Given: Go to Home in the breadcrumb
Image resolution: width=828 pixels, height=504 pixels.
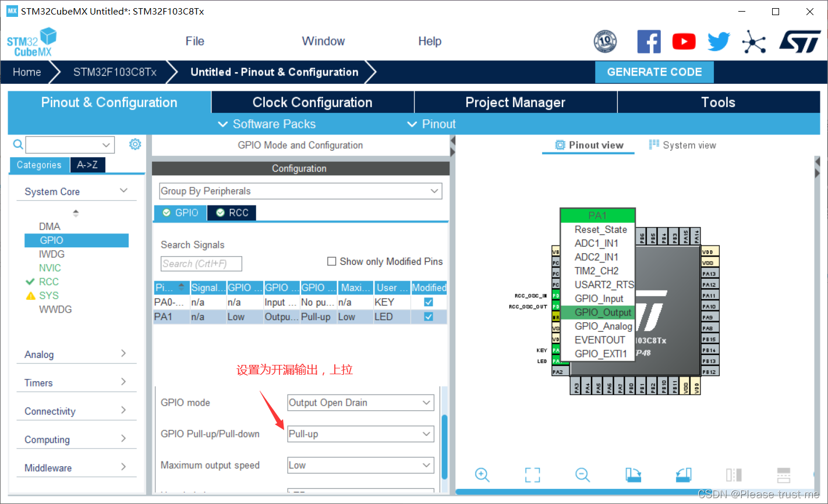Looking at the screenshot, I should pos(27,72).
